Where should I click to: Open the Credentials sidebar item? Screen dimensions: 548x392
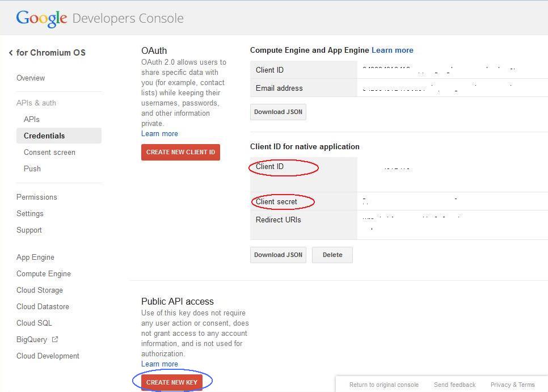[44, 136]
